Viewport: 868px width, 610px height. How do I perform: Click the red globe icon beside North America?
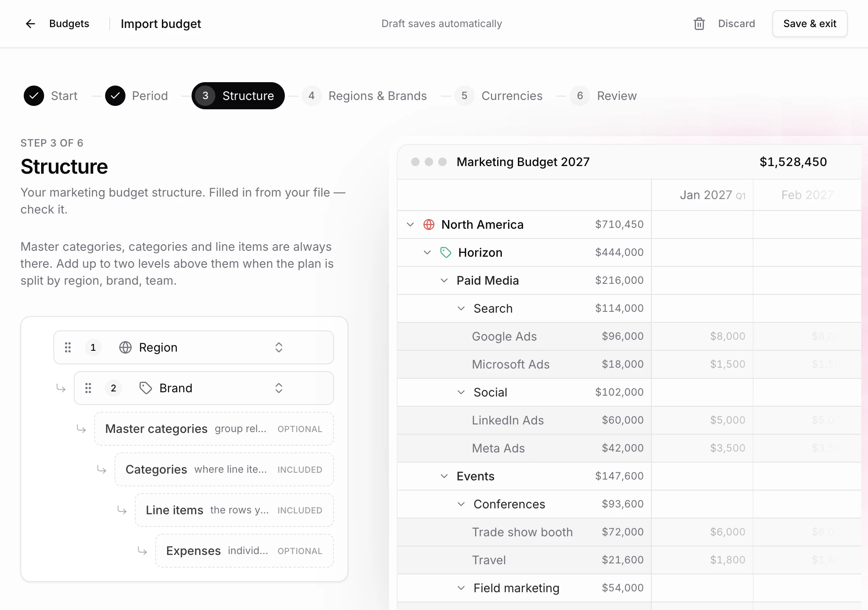tap(429, 225)
